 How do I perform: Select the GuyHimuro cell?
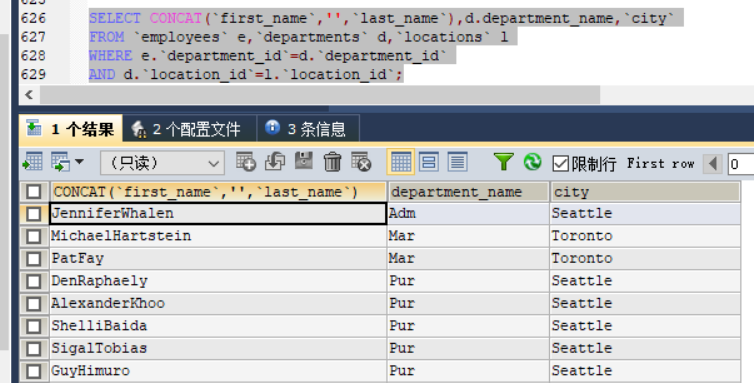(218, 371)
